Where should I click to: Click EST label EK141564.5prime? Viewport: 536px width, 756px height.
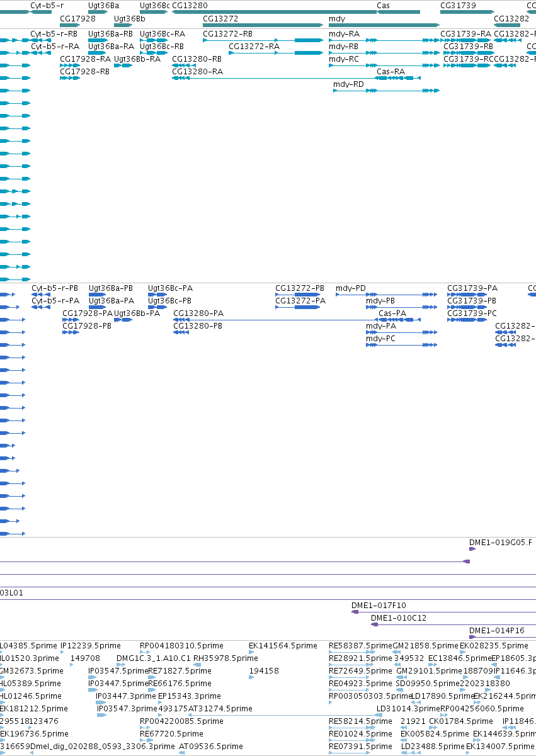(283, 645)
